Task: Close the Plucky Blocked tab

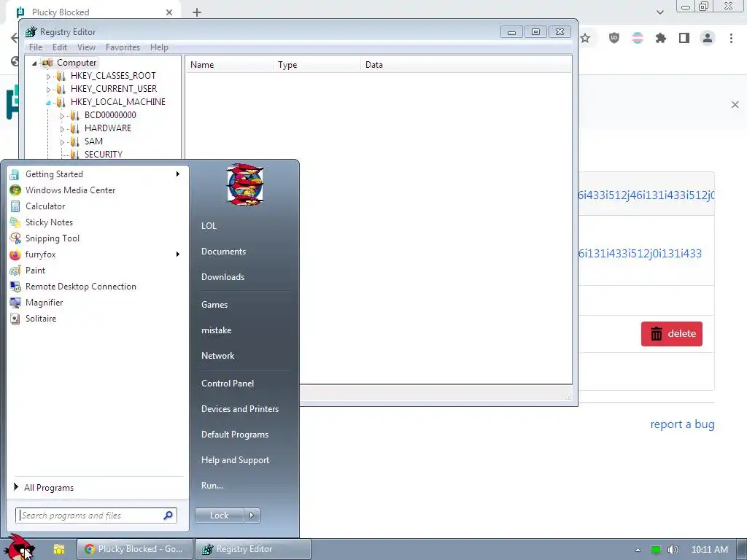Action: click(169, 12)
